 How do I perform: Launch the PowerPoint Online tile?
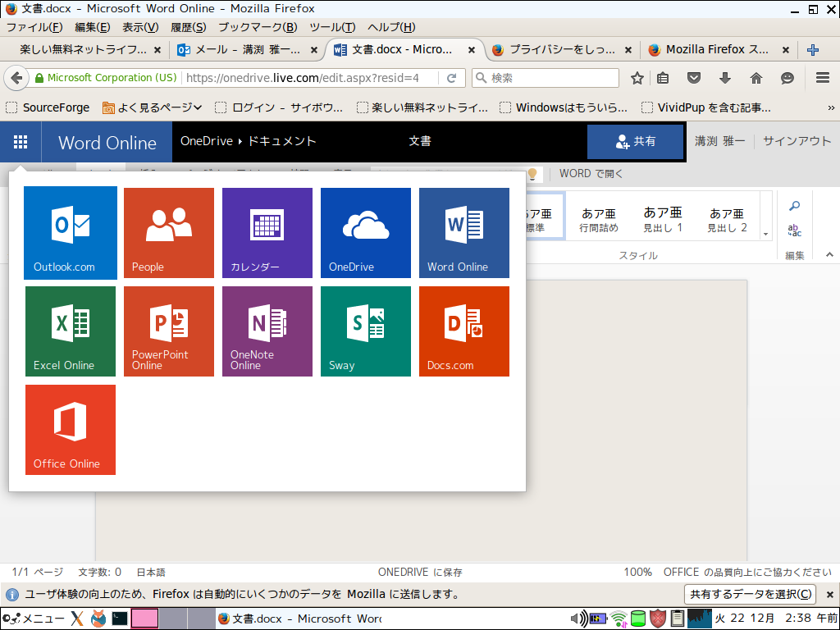[169, 331]
